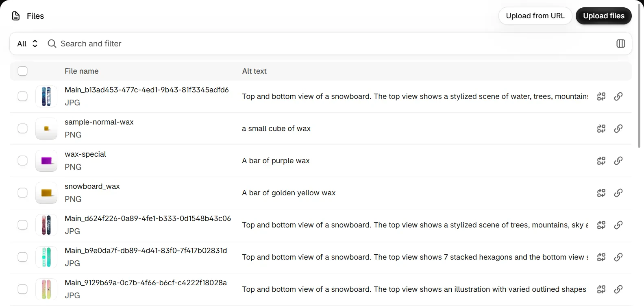Open the Main_b9e0da7f snowboard thumbnail
The width and height of the screenshot is (644, 306).
pyautogui.click(x=46, y=257)
